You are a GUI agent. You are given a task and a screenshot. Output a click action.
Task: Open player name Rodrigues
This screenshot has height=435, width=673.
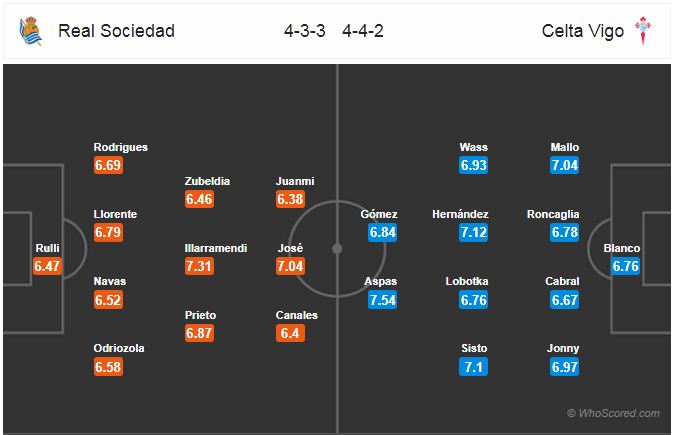click(121, 147)
